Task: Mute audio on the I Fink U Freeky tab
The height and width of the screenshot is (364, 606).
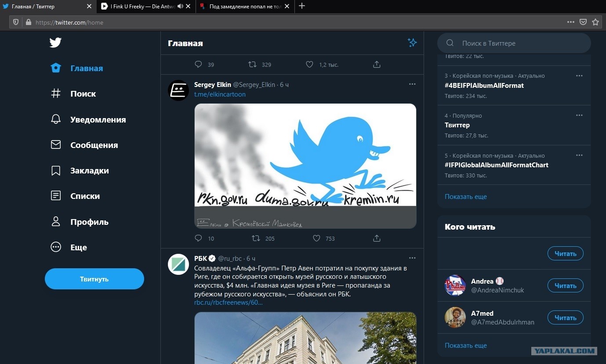Action: (x=180, y=7)
